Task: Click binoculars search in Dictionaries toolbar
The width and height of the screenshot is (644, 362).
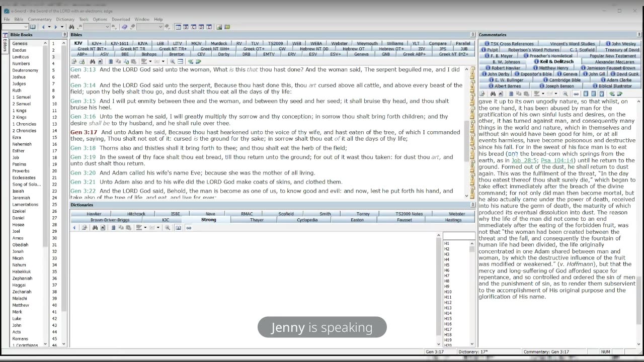Action: coord(95,227)
